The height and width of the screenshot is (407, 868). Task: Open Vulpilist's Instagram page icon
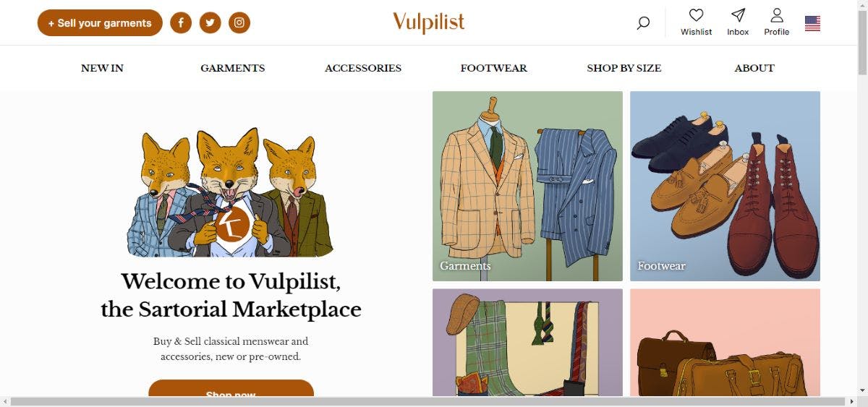point(239,23)
